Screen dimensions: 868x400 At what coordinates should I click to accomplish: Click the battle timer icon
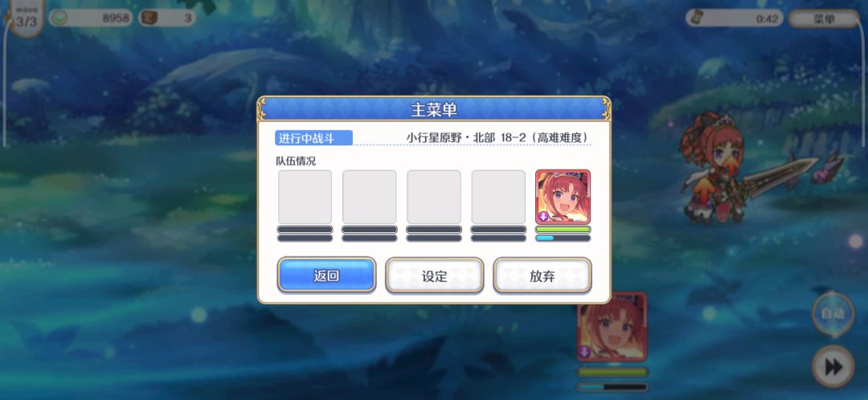(698, 18)
